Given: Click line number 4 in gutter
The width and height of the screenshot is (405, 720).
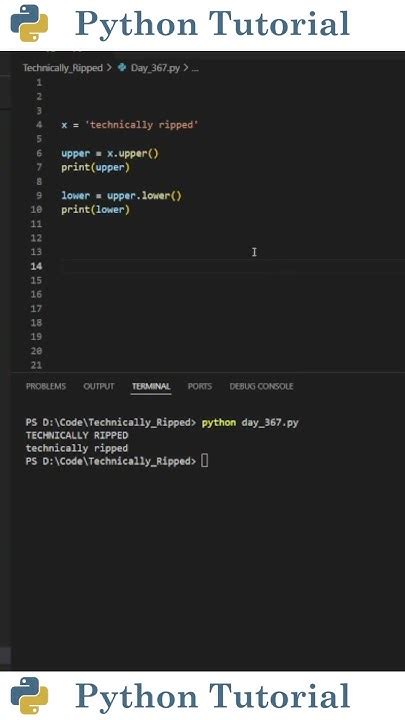Looking at the screenshot, I should click(x=39, y=125).
